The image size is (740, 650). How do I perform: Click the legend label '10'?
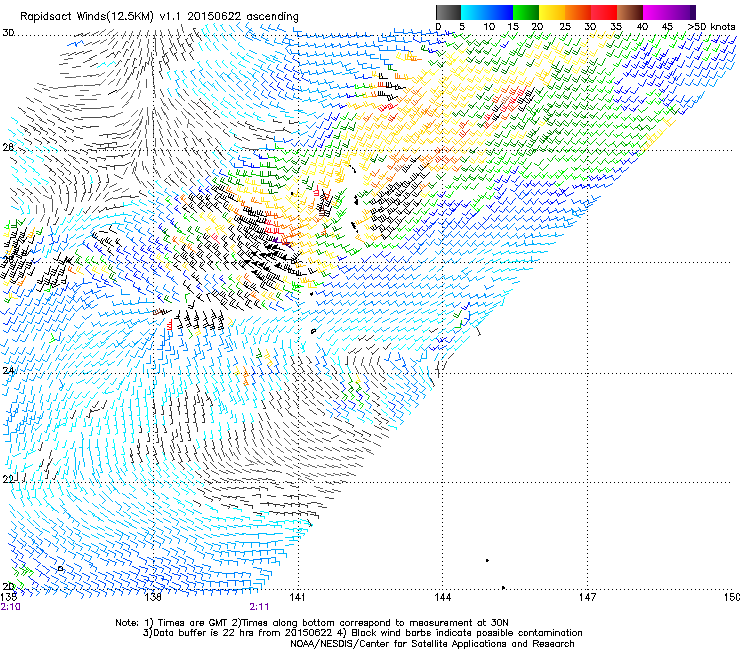click(489, 27)
